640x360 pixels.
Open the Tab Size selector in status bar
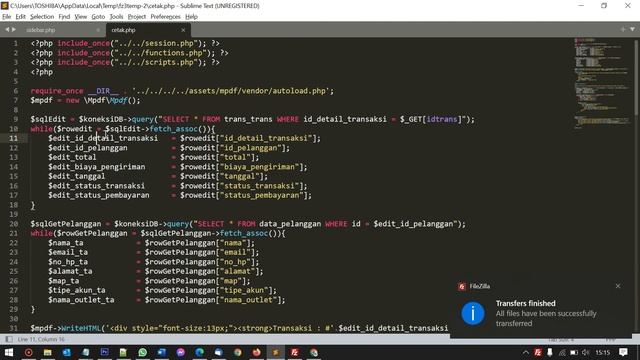[561, 340]
